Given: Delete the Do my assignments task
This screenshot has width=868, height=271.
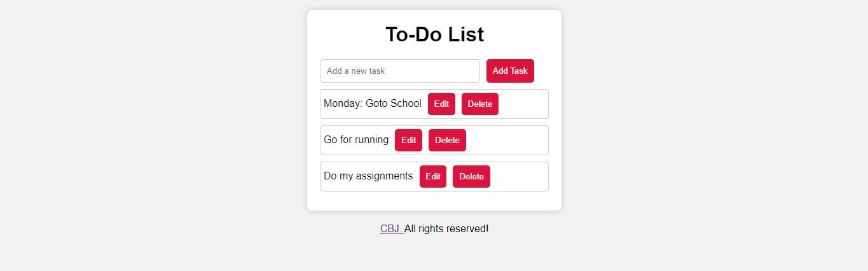Looking at the screenshot, I should pyautogui.click(x=471, y=176).
